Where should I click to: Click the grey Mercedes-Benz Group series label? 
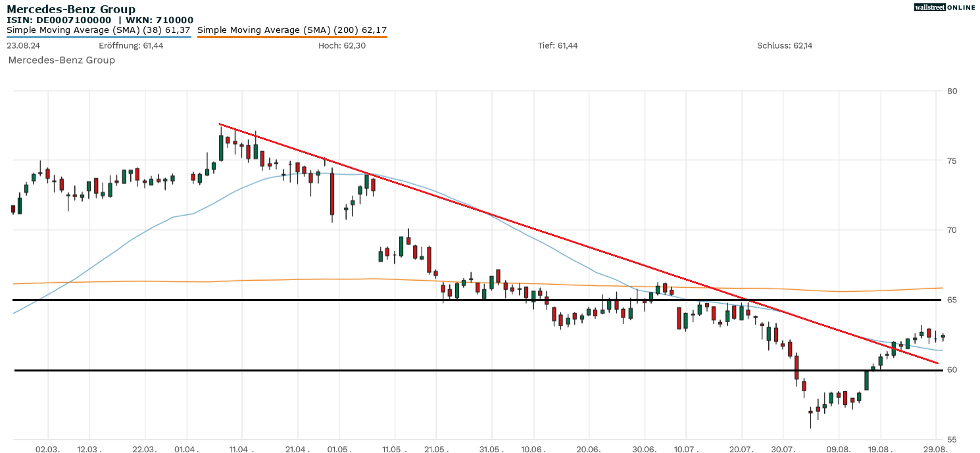pyautogui.click(x=62, y=60)
